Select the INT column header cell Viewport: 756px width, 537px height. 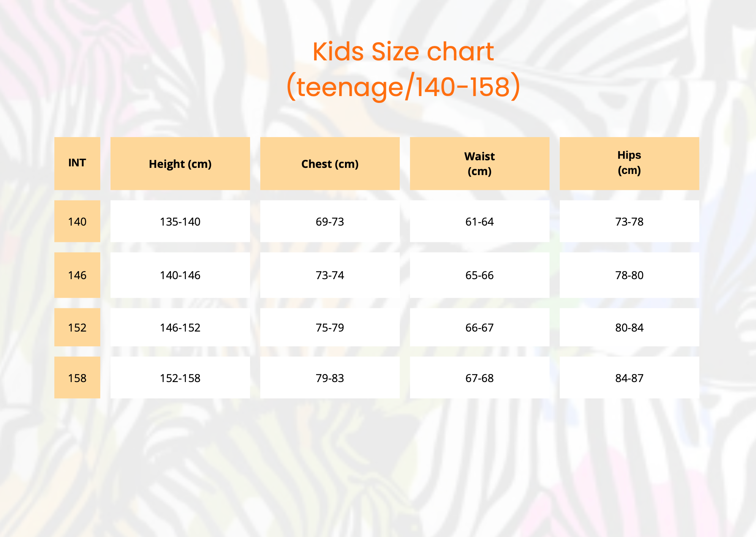(x=77, y=163)
